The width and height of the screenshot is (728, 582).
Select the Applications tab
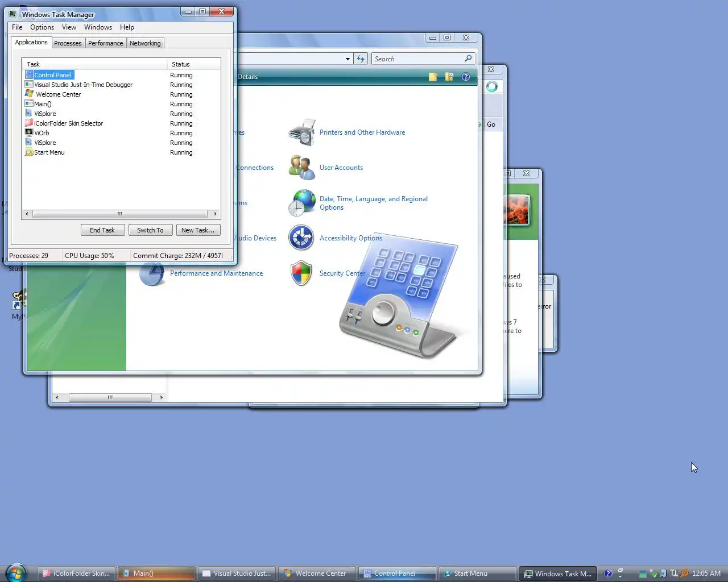[31, 42]
